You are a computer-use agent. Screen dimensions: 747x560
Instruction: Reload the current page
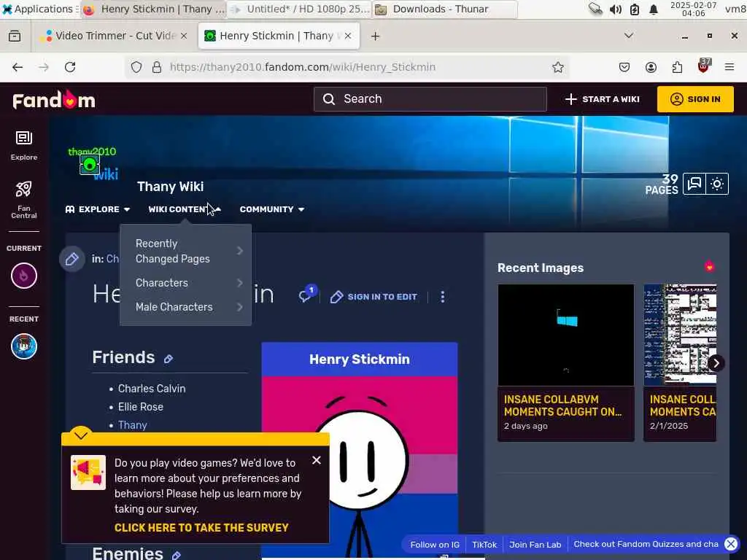click(x=70, y=67)
